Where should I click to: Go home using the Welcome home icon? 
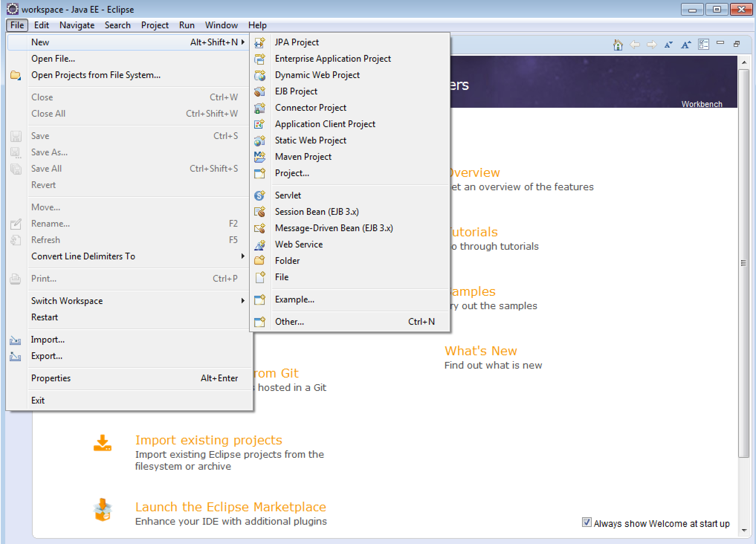[x=618, y=44]
